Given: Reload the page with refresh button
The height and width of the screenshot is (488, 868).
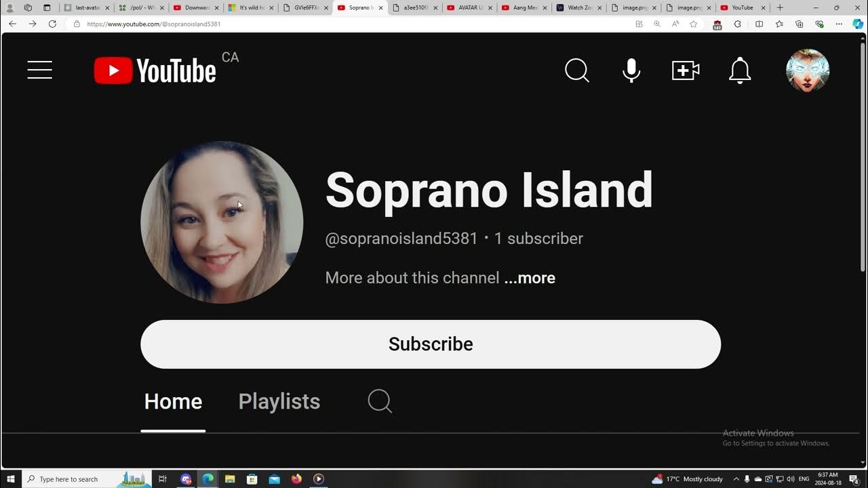Looking at the screenshot, I should point(52,24).
